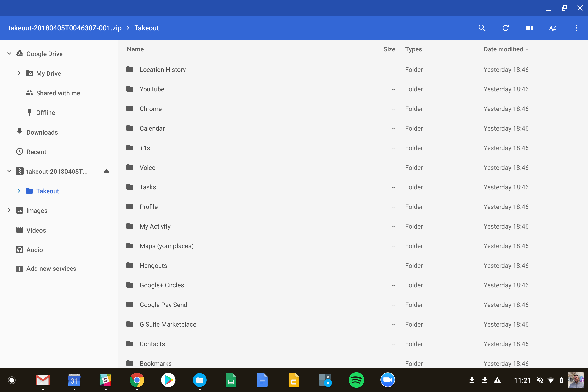The width and height of the screenshot is (588, 392).
Task: Eject the mounted takeout zip archive
Action: click(106, 171)
